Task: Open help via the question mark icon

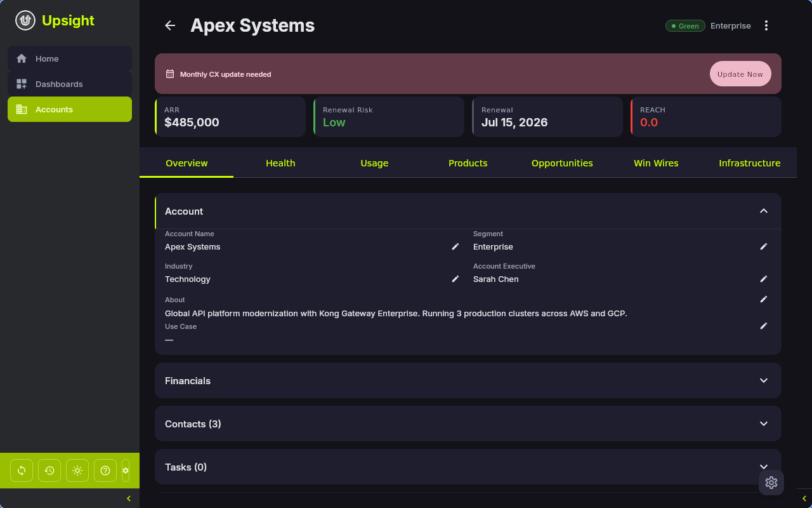Action: point(105,470)
